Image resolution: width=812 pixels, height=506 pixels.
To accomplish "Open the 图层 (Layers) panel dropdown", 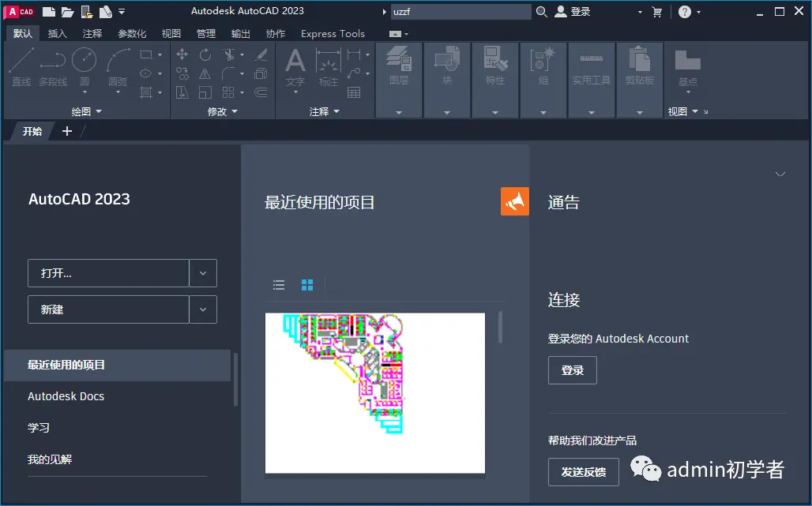I will point(399,112).
